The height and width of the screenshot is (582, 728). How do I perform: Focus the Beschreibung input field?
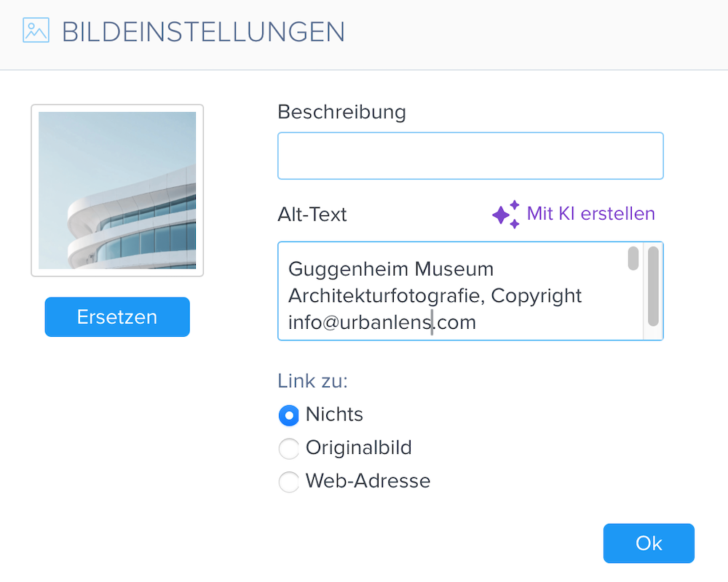click(x=470, y=156)
